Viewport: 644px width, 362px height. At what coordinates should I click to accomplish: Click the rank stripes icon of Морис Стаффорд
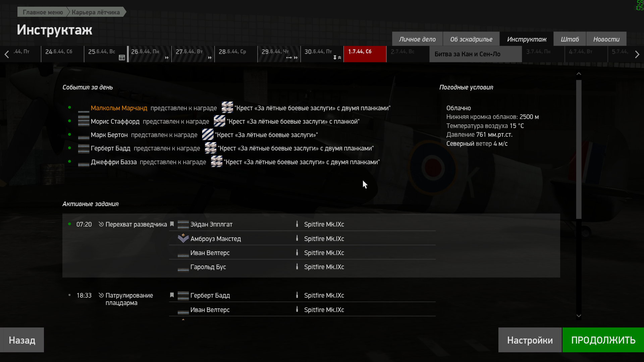tap(84, 121)
